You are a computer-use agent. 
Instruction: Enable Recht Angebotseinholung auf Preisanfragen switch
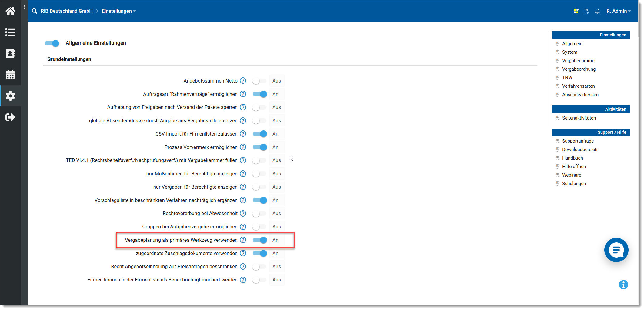259,267
